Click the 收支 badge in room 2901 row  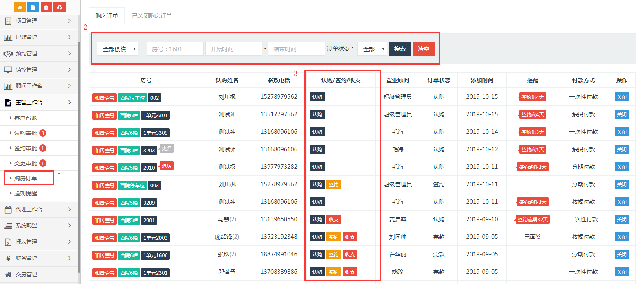click(x=334, y=220)
